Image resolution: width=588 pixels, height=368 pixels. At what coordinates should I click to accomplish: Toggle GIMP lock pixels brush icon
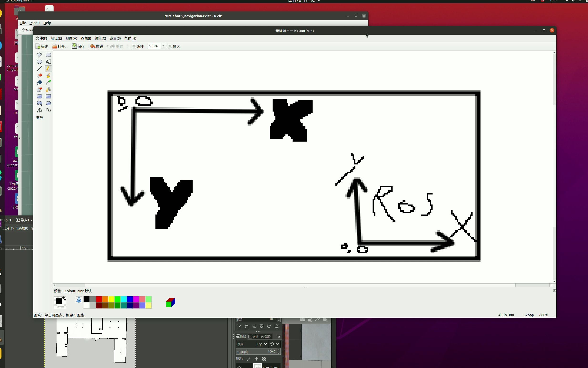click(x=249, y=359)
